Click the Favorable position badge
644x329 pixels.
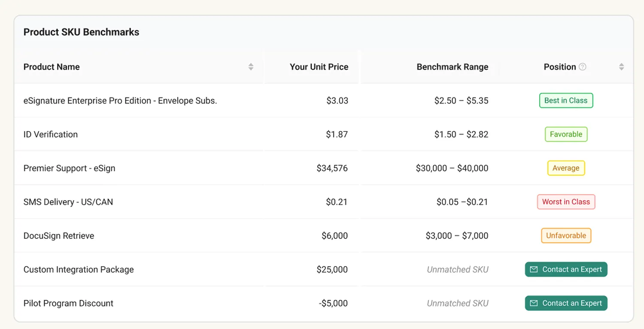pyautogui.click(x=566, y=134)
